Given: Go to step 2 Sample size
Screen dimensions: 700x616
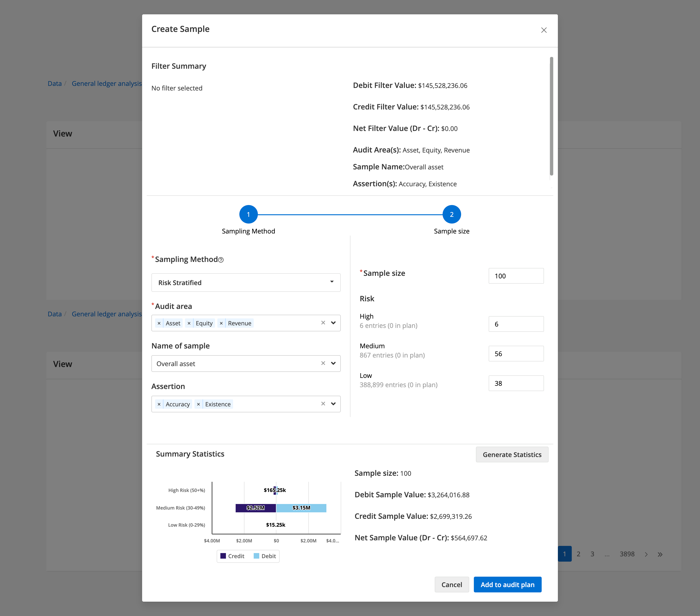Looking at the screenshot, I should [x=451, y=214].
